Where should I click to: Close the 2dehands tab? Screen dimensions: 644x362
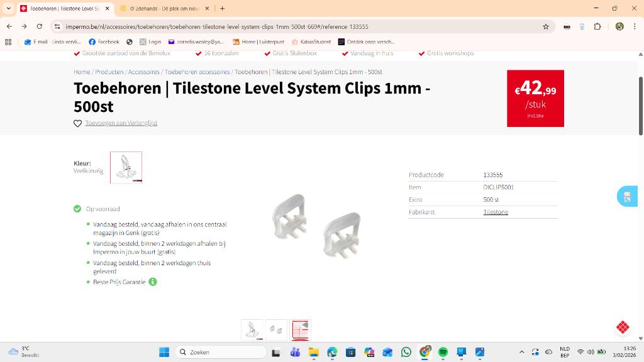(x=207, y=8)
